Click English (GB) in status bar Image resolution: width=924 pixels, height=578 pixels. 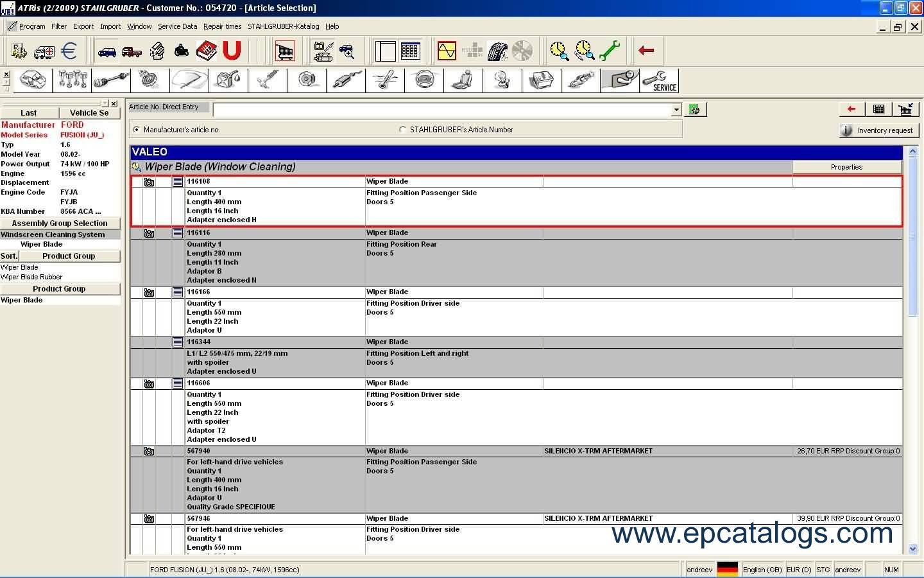(762, 570)
